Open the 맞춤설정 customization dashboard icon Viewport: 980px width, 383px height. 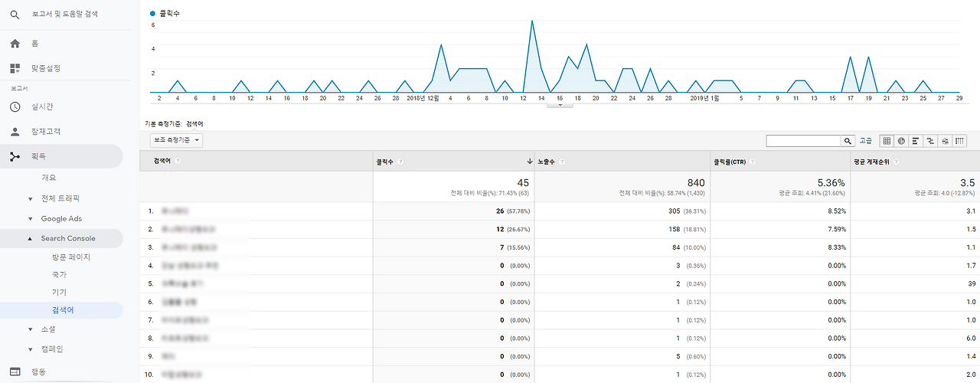[15, 68]
